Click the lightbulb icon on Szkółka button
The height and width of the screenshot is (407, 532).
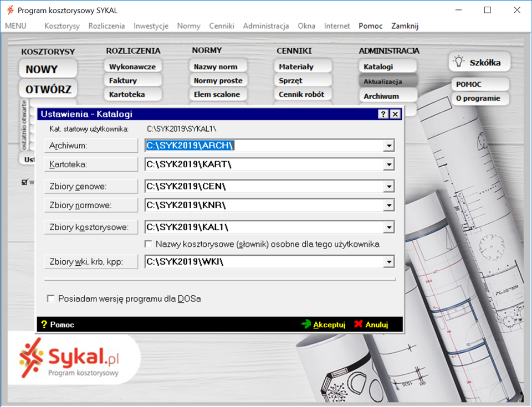click(x=459, y=61)
